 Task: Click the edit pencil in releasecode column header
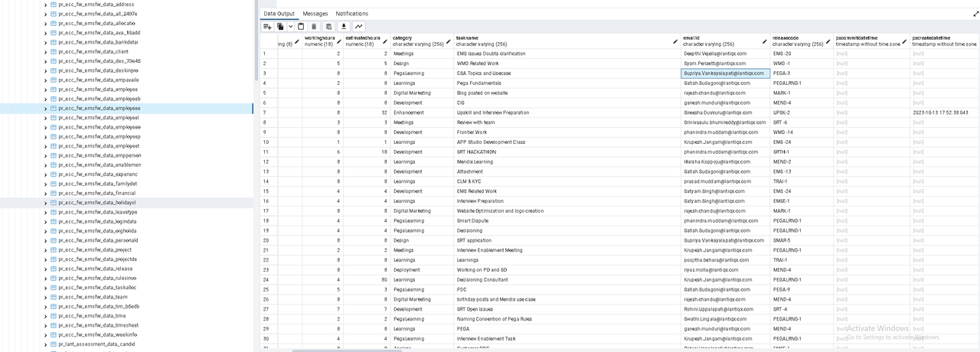coord(829,41)
